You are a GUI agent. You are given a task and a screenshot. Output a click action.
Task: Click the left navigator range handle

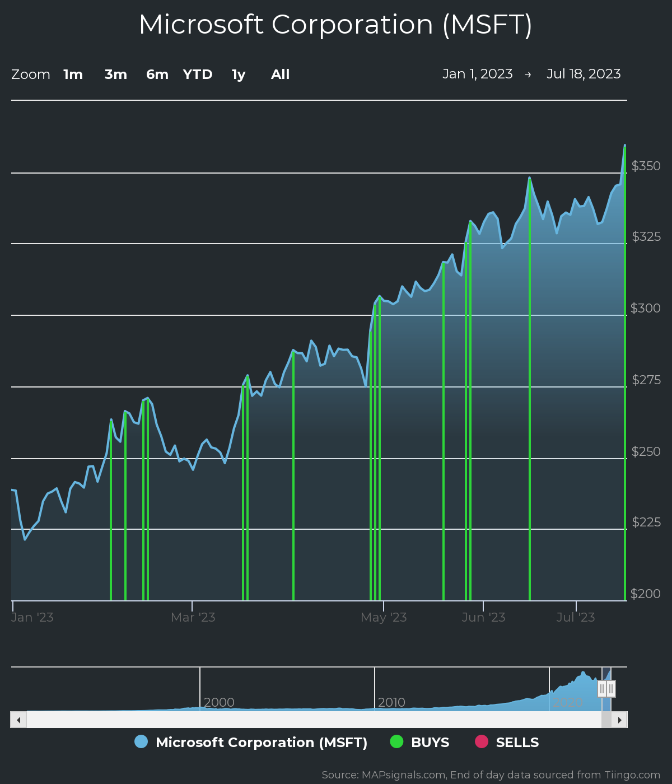coord(602,689)
